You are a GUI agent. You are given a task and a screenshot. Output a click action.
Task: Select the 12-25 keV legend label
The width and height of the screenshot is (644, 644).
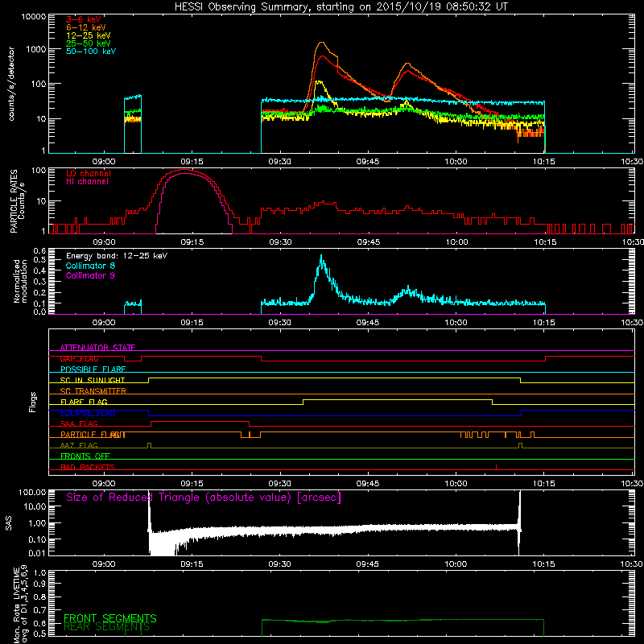point(88,35)
